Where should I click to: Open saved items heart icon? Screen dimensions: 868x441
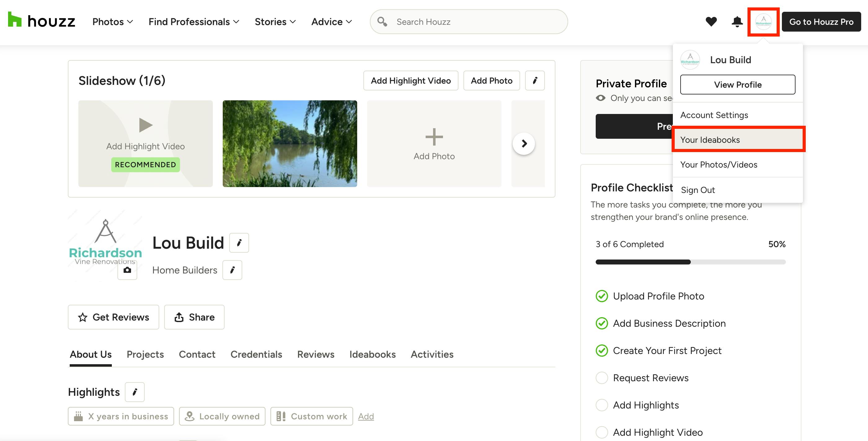click(711, 22)
